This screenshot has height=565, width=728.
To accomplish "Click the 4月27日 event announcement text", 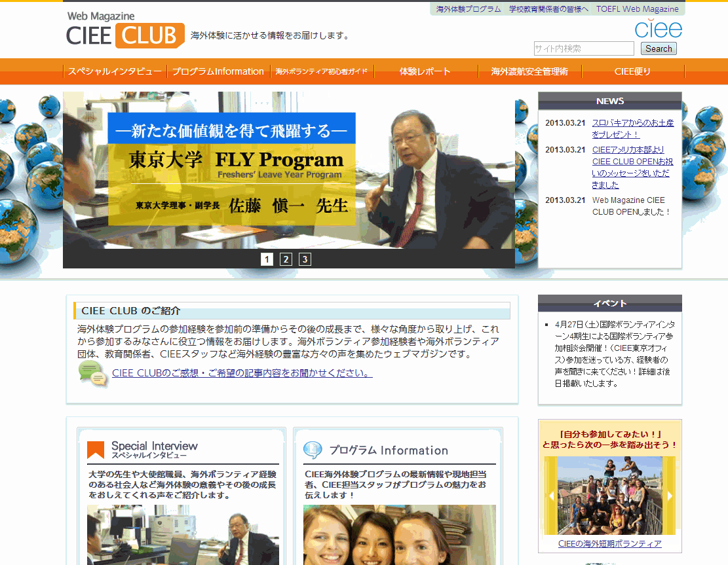I will click(x=615, y=354).
